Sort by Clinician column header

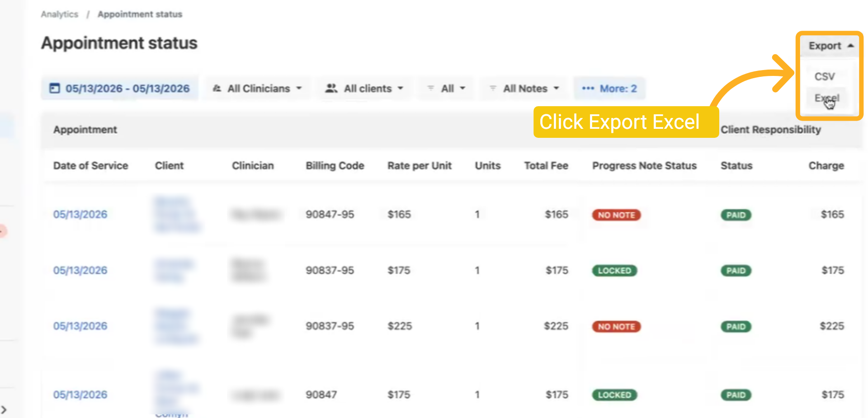coord(253,166)
